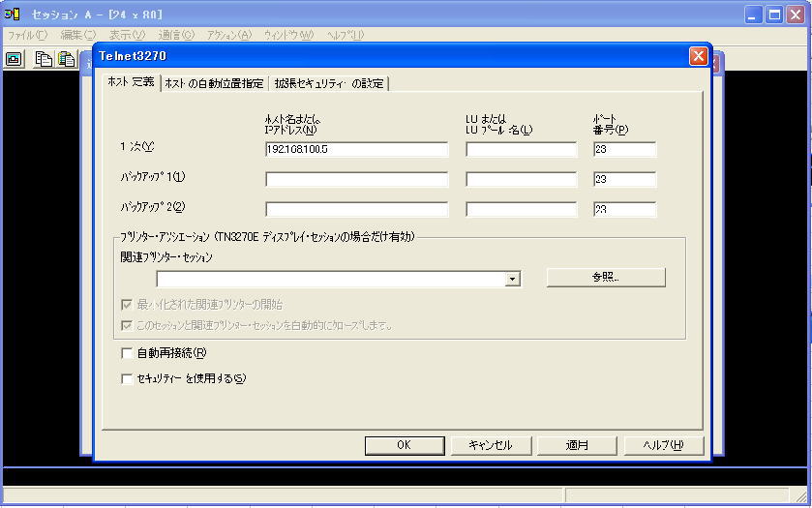Open the ヘルプ(H) menu in the menu bar

[x=346, y=35]
